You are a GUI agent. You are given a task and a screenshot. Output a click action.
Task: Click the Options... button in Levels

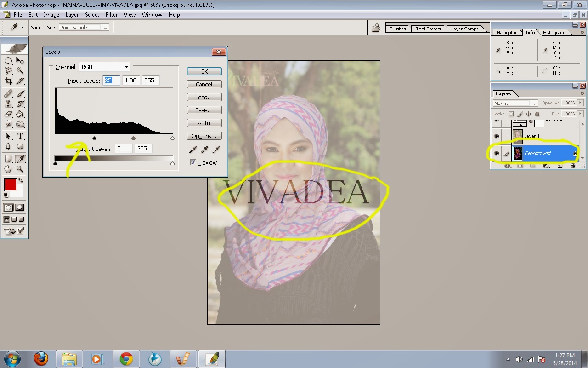click(x=204, y=136)
